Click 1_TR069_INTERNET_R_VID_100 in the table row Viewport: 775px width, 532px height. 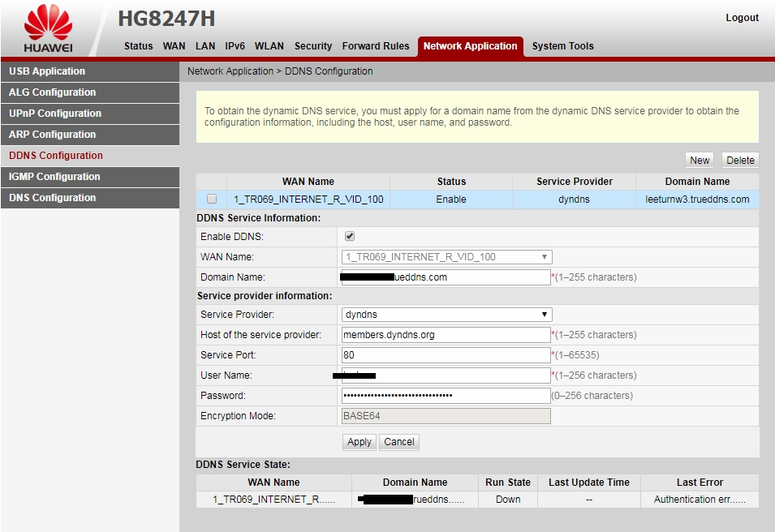(308, 199)
